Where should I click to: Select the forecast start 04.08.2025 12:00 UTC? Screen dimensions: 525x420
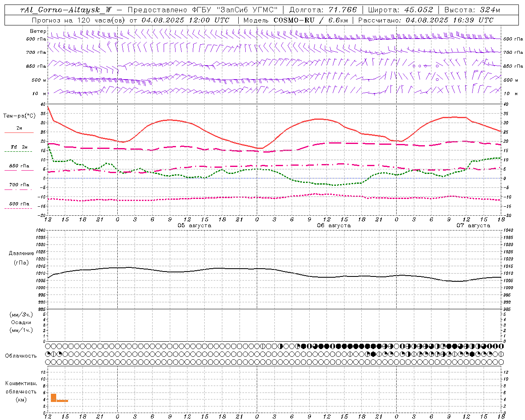[x=185, y=20]
